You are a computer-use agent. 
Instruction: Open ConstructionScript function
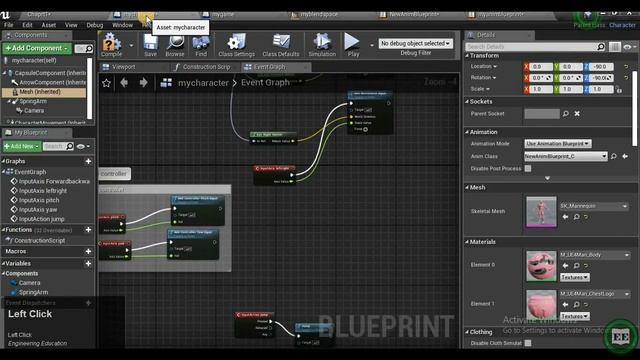(x=40, y=241)
